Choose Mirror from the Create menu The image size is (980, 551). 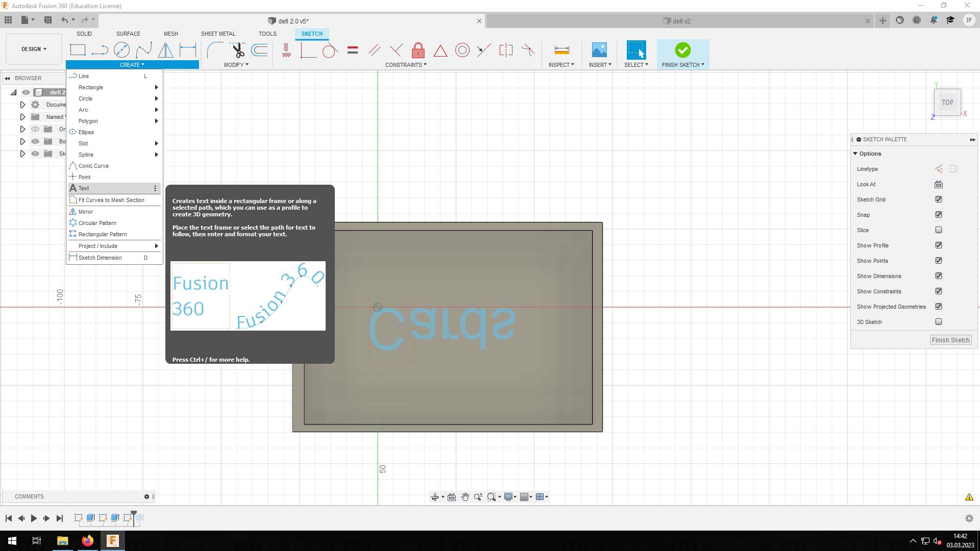pos(86,212)
